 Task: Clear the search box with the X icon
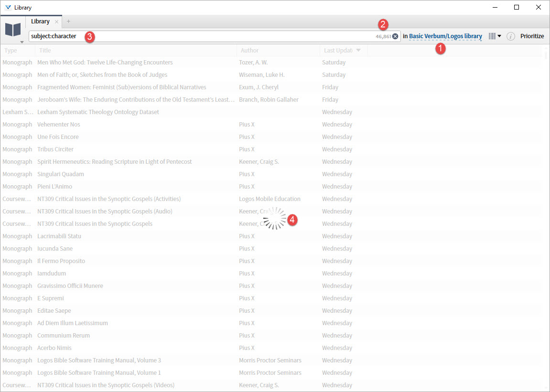[x=395, y=36]
